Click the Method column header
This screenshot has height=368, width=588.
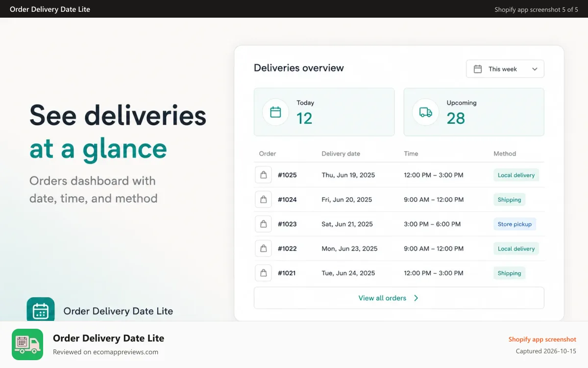pos(505,154)
